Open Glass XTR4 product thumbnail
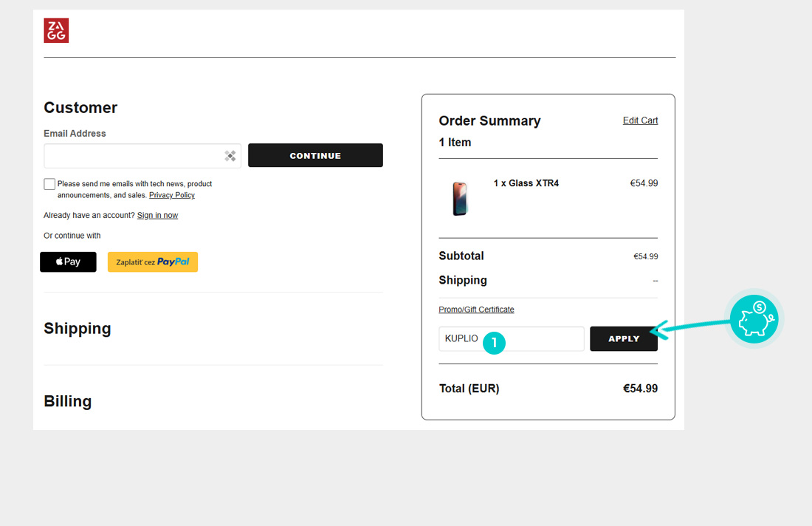812x526 pixels. tap(460, 199)
